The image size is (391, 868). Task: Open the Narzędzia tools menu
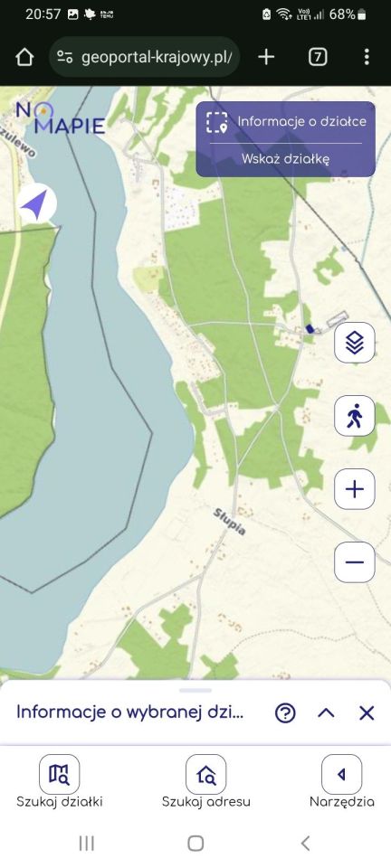coord(342,781)
